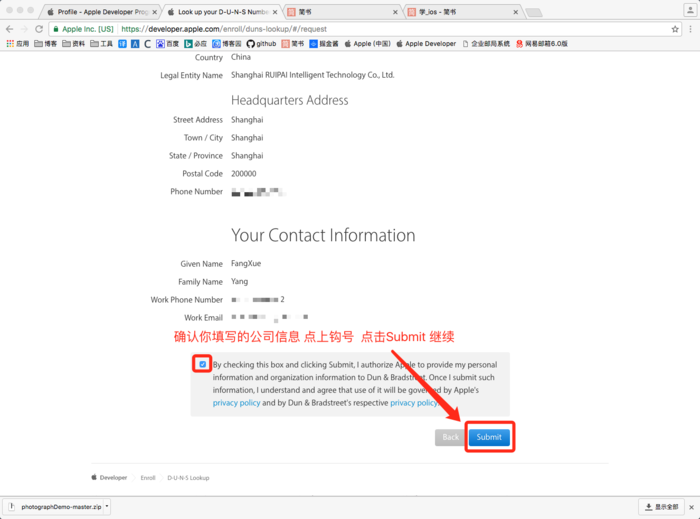Image resolution: width=700 pixels, height=519 pixels.
Task: Click the secure lock icon in address bar
Action: (x=56, y=29)
